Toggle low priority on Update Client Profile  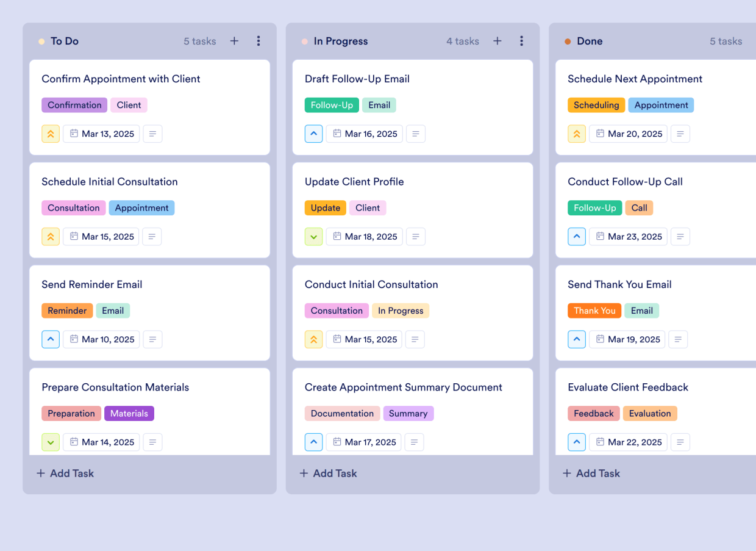coord(313,236)
